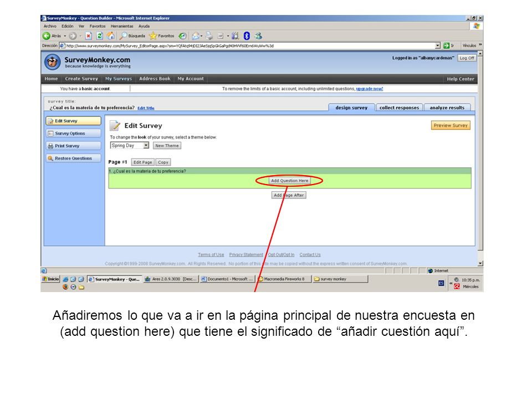Go to Home in SurveyMonkey nav
The image size is (532, 399).
coord(51,79)
